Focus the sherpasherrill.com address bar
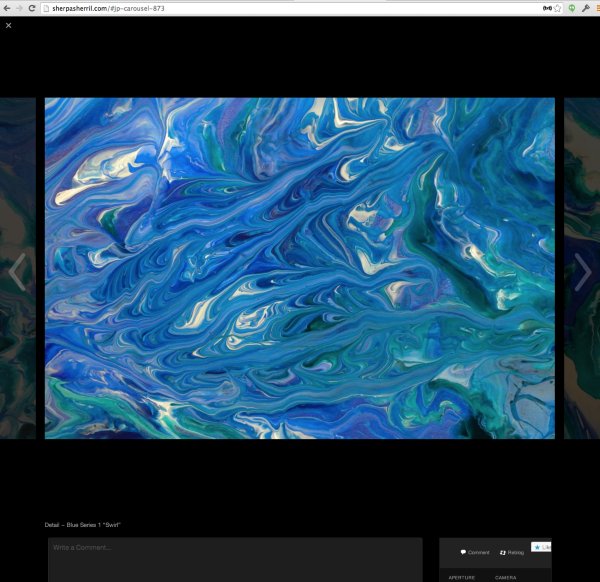The height and width of the screenshot is (582, 600). point(250,7)
